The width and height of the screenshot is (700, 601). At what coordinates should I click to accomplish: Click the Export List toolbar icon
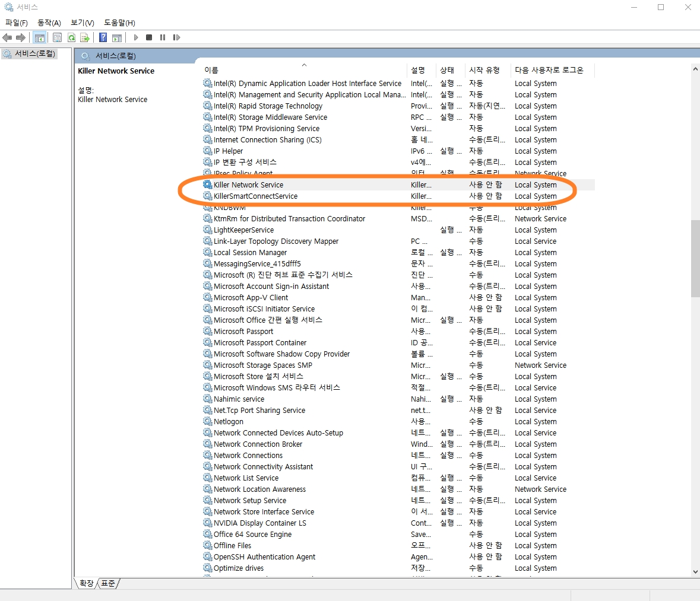(x=85, y=37)
